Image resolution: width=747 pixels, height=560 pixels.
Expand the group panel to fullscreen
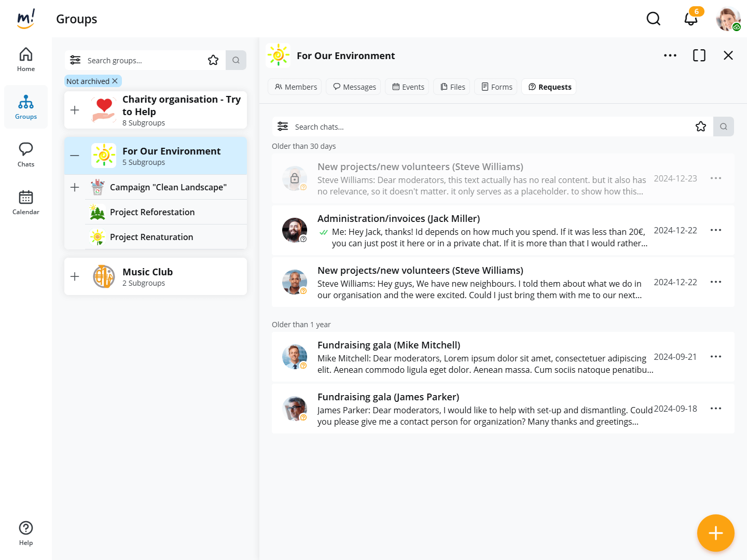[x=699, y=55]
